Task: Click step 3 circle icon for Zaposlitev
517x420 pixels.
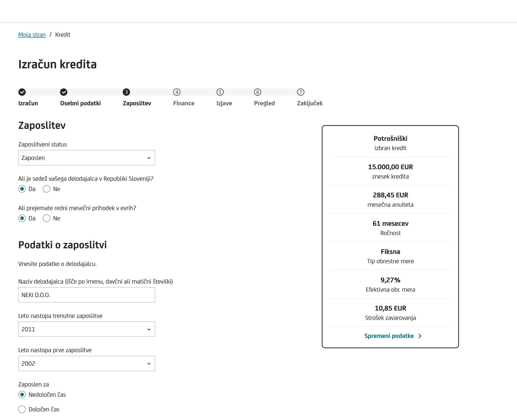Action: pyautogui.click(x=126, y=92)
